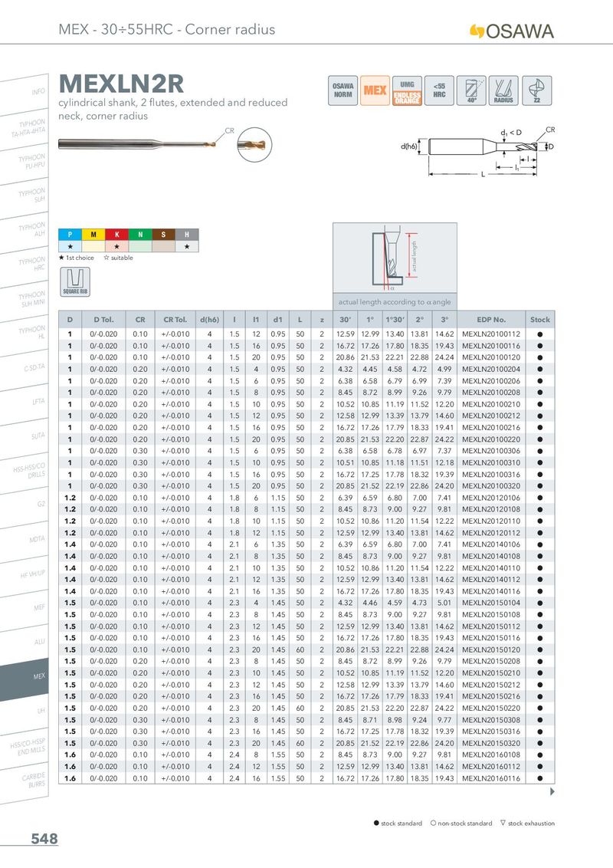
Task: Click the stock dot for MEXLN20160116
Action: (x=540, y=778)
